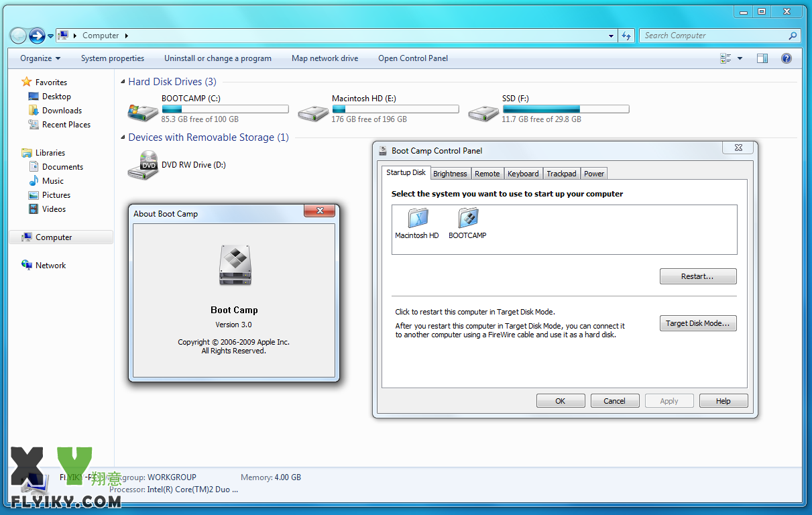Image resolution: width=812 pixels, height=515 pixels.
Task: Open the view options dropdown arrow
Action: point(740,58)
